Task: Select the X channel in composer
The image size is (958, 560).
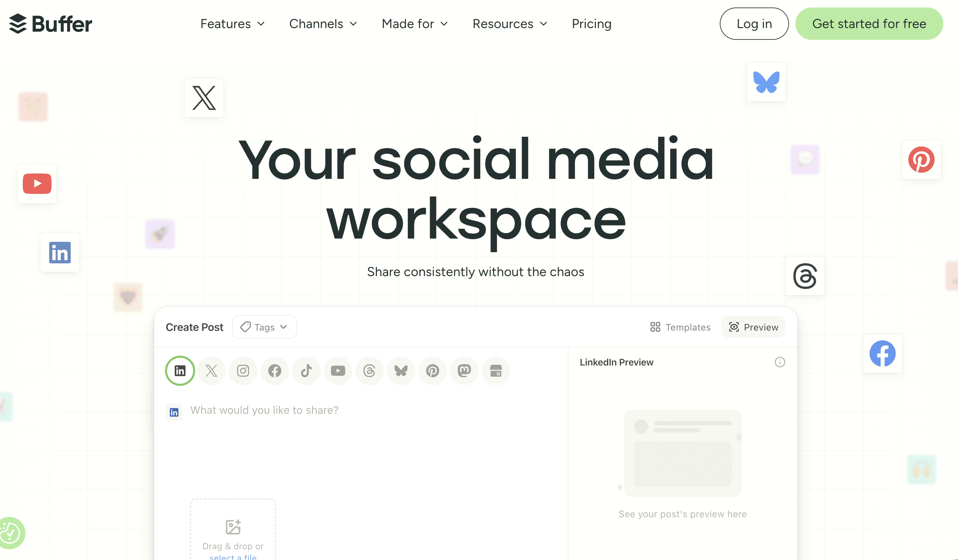Action: click(x=211, y=370)
